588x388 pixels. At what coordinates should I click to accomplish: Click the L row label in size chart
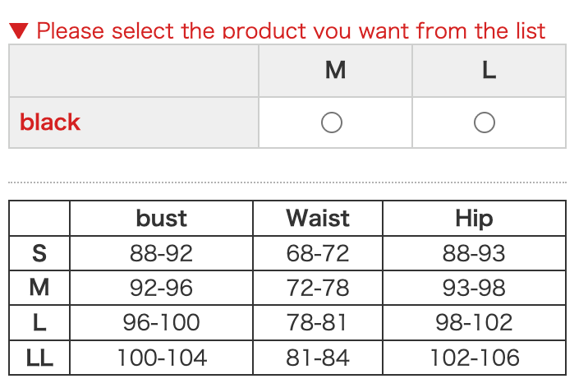(x=39, y=322)
